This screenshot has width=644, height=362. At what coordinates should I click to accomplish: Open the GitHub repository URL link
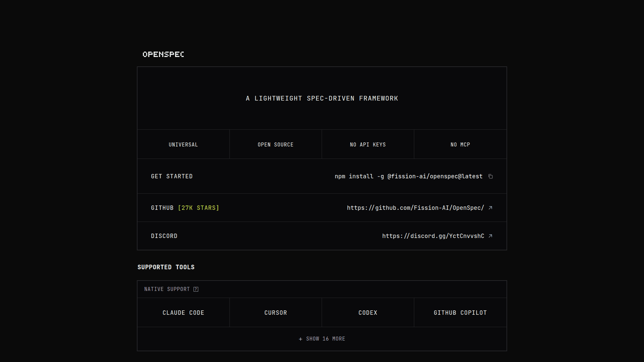tap(415, 208)
